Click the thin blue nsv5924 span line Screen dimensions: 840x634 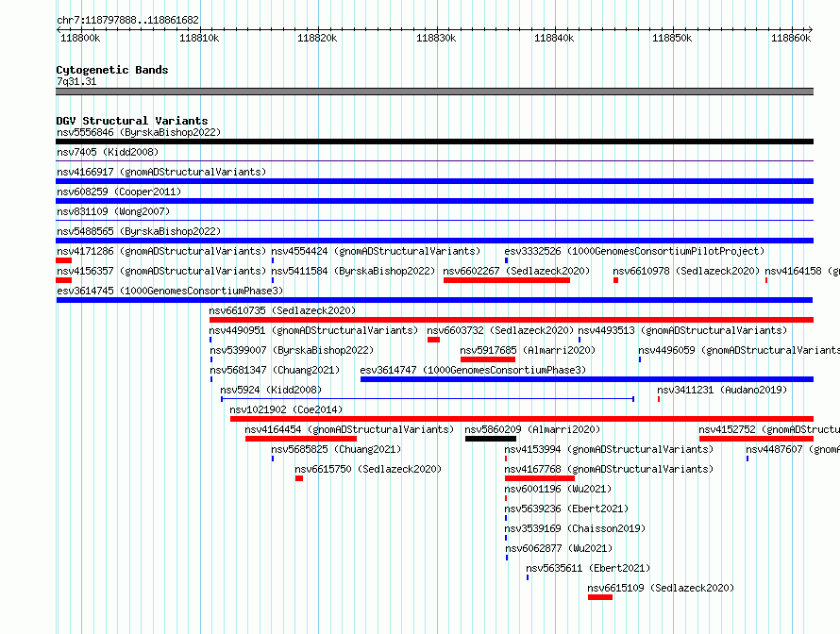click(428, 399)
